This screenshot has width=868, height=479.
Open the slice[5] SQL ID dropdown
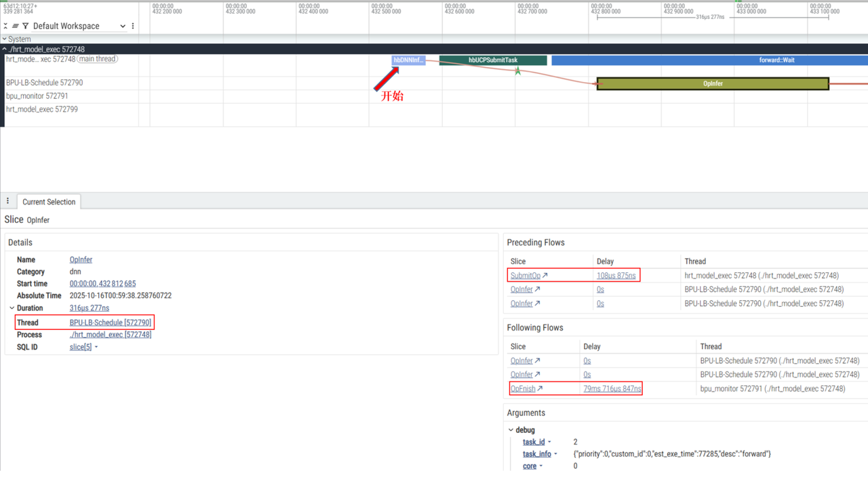96,348
